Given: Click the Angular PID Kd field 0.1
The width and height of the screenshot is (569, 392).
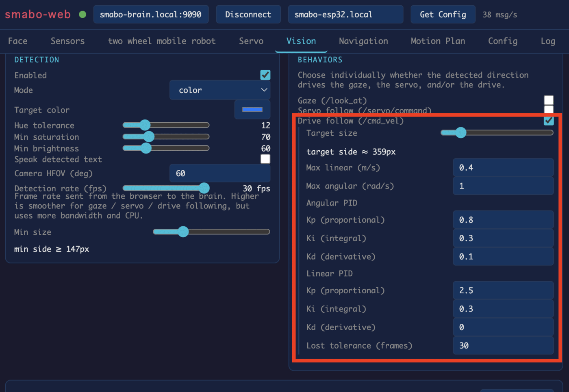Looking at the screenshot, I should tap(503, 257).
